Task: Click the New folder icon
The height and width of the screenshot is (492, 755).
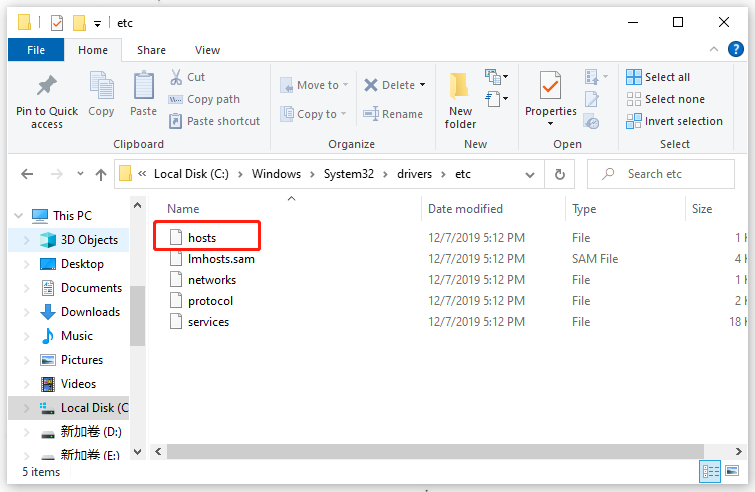Action: click(x=459, y=87)
